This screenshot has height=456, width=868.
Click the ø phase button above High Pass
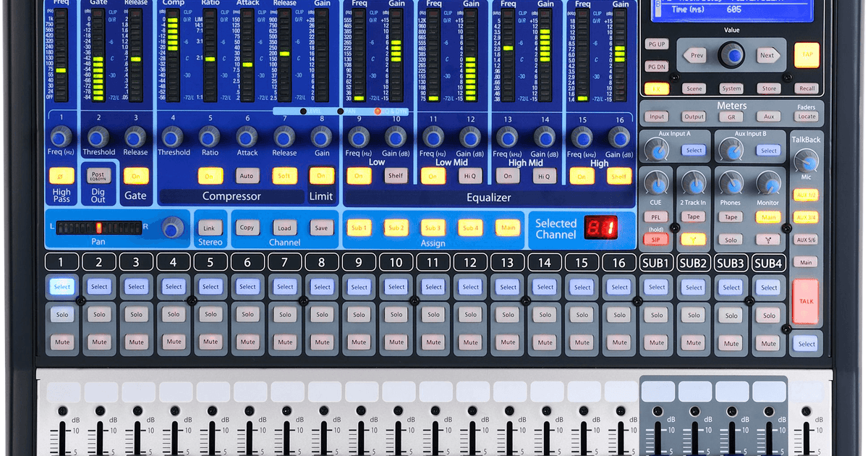point(61,175)
